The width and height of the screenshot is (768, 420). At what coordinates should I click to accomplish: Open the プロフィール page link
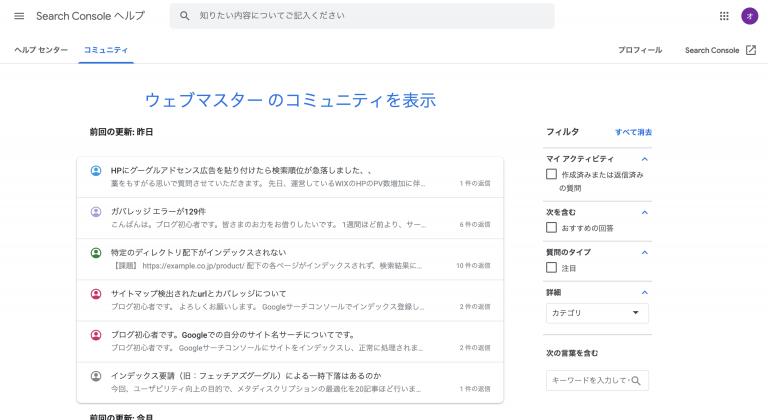point(640,50)
